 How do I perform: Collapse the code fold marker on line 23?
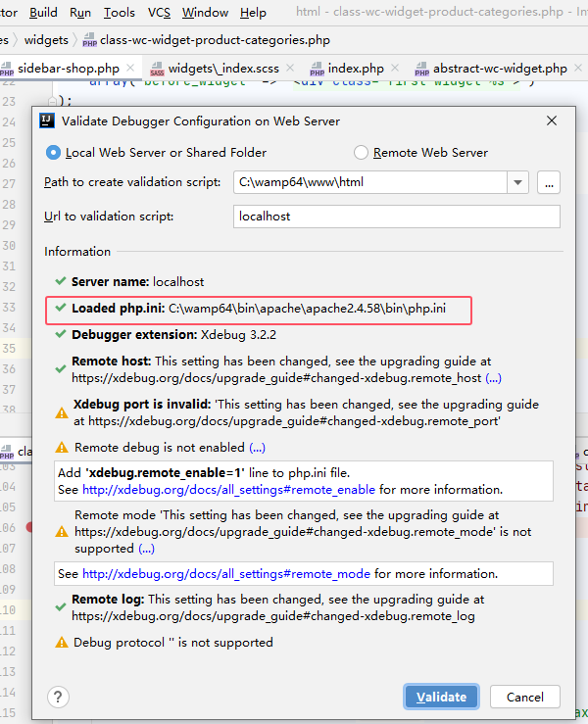pos(52,101)
